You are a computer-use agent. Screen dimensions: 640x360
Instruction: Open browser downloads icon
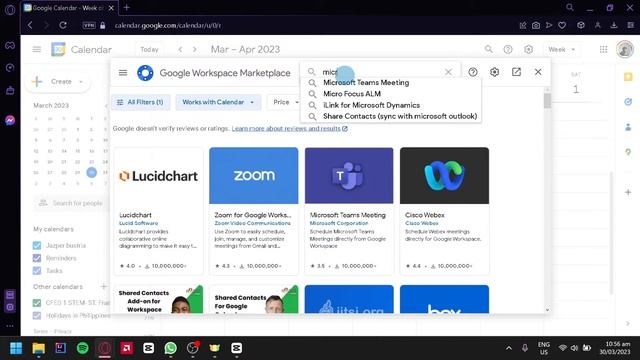[x=614, y=25]
